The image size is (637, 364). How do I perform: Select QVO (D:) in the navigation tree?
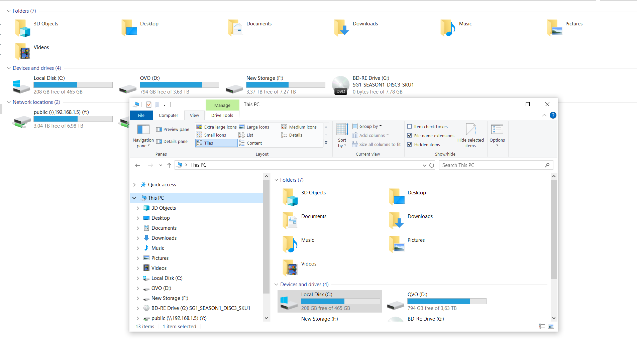click(161, 288)
